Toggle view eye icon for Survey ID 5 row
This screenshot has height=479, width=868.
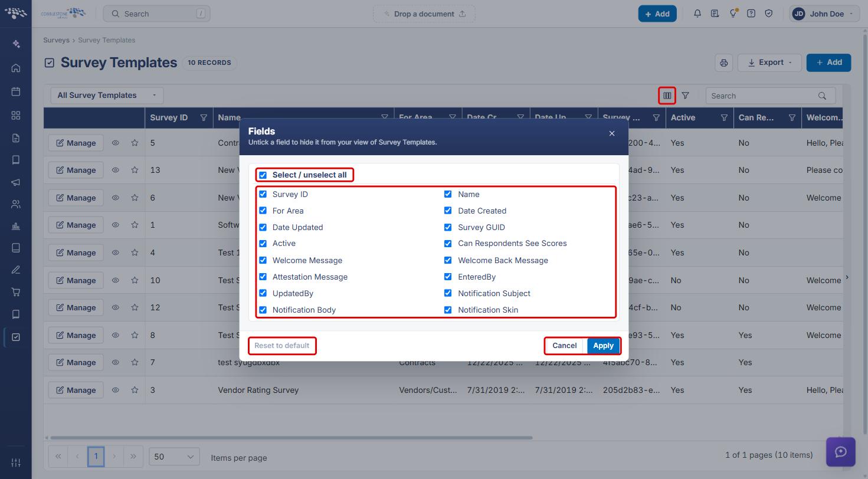[116, 143]
